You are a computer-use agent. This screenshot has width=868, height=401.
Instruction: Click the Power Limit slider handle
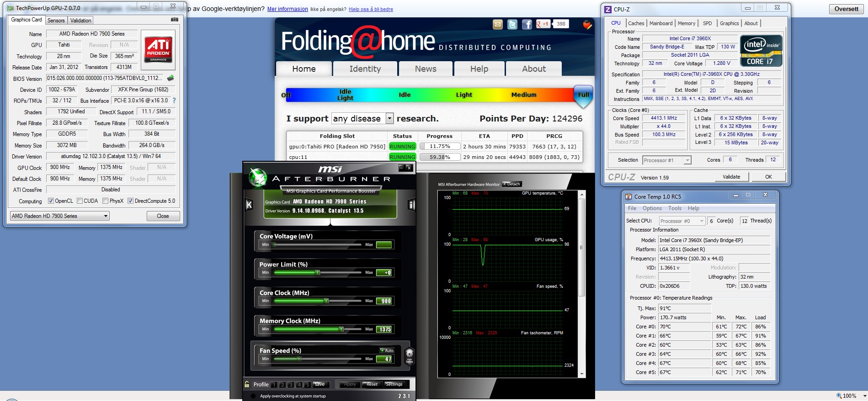point(318,272)
